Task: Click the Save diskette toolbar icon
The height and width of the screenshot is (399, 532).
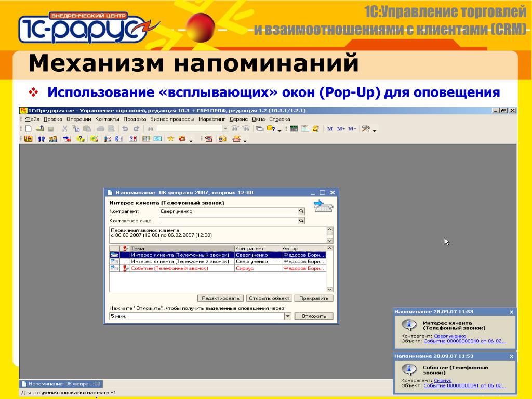Action: point(51,129)
